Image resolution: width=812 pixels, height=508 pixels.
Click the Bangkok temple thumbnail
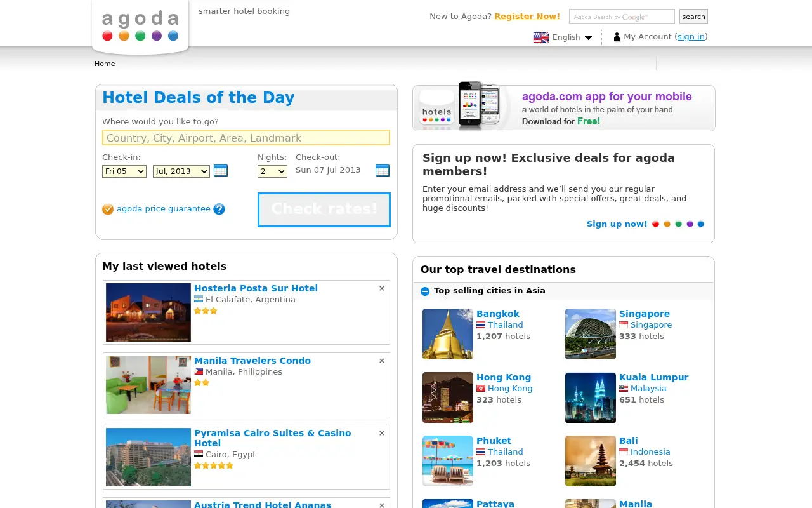tap(448, 334)
